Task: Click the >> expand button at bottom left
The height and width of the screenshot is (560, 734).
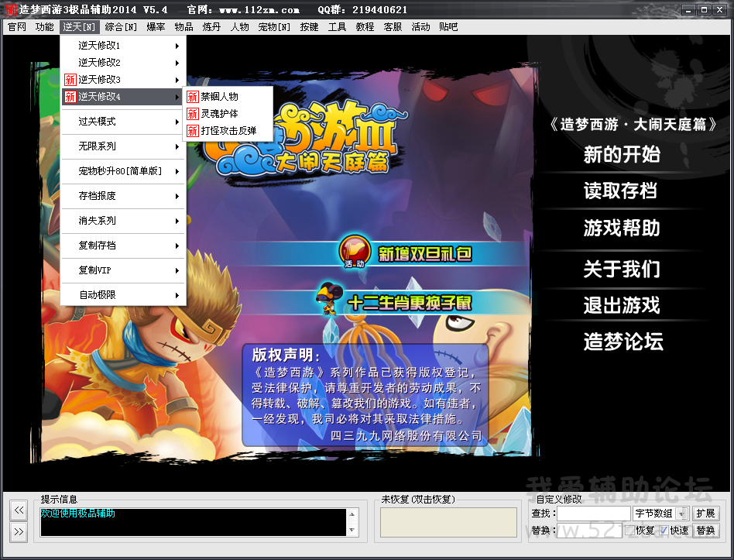Action: click(x=19, y=532)
